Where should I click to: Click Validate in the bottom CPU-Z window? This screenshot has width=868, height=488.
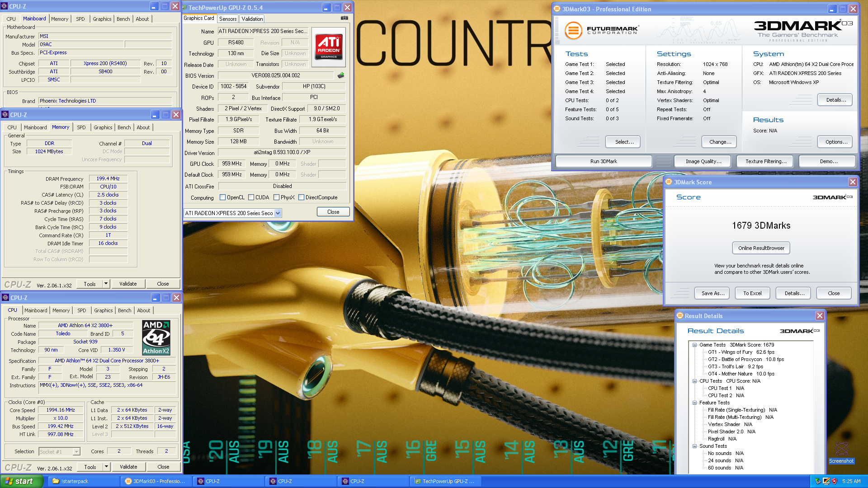click(x=128, y=467)
